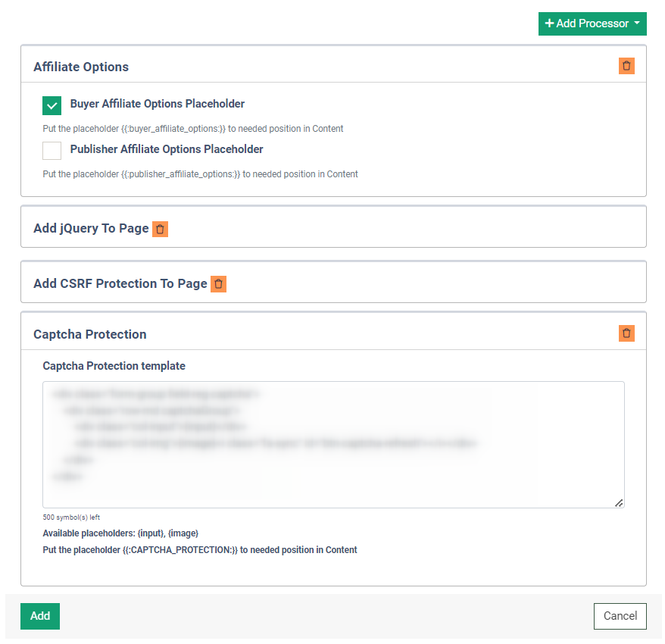Open the Add Processor dropdown arrow

[x=637, y=23]
